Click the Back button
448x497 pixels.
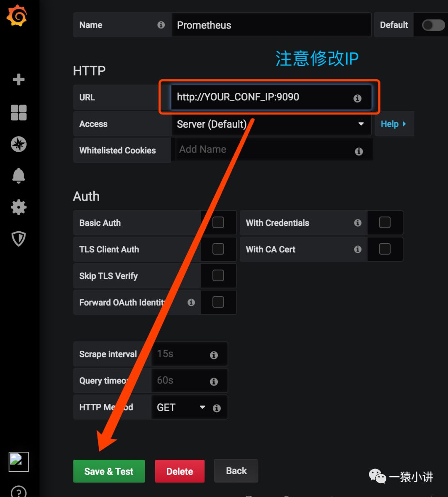pos(236,471)
